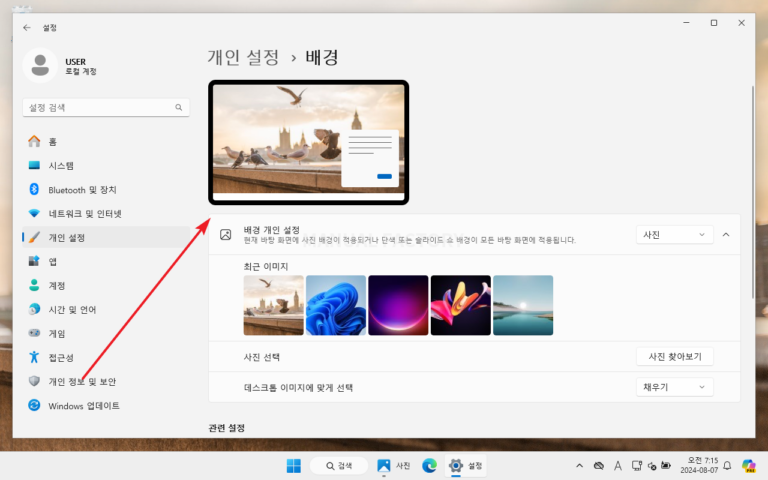Screen dimensions: 768x480
Task: Show hidden system tray icons chevron
Action: click(579, 466)
